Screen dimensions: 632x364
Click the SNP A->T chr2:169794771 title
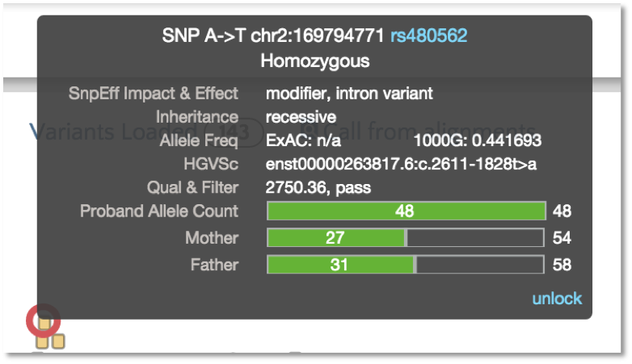click(x=273, y=36)
